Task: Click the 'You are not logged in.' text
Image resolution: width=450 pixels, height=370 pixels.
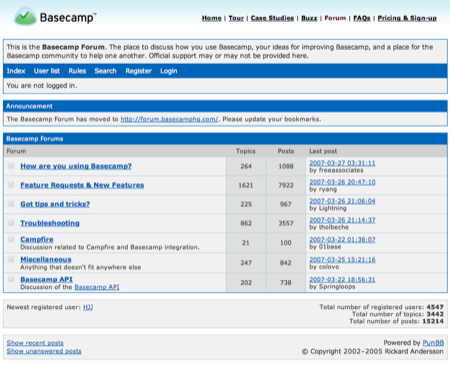Action: pyautogui.click(x=42, y=86)
